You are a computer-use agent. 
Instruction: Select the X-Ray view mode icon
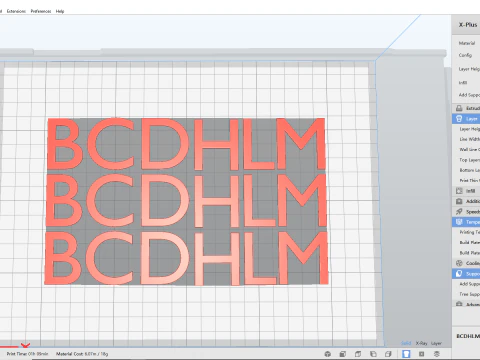pos(421,354)
